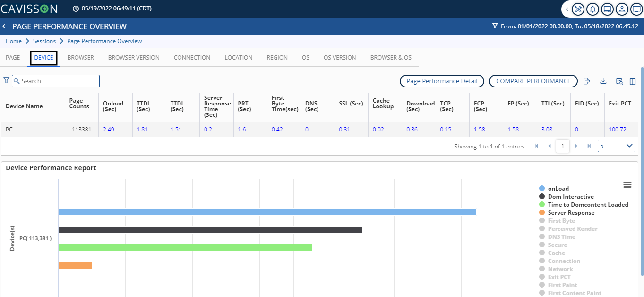
Task: Jump to the last page of entries
Action: tap(589, 146)
